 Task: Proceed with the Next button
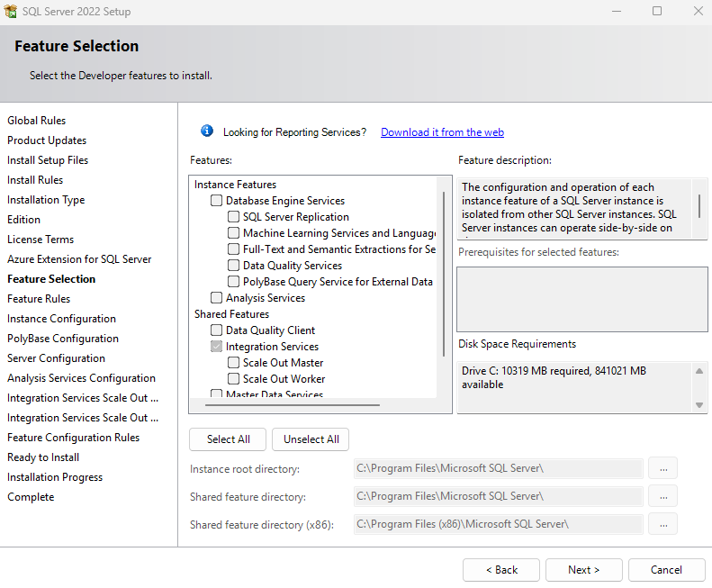pos(584,570)
